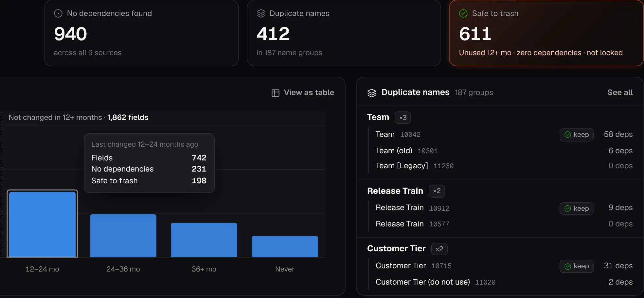Image resolution: width=644 pixels, height=298 pixels.
Task: Click keep badge for Customer Tier 10715
Action: (x=577, y=266)
